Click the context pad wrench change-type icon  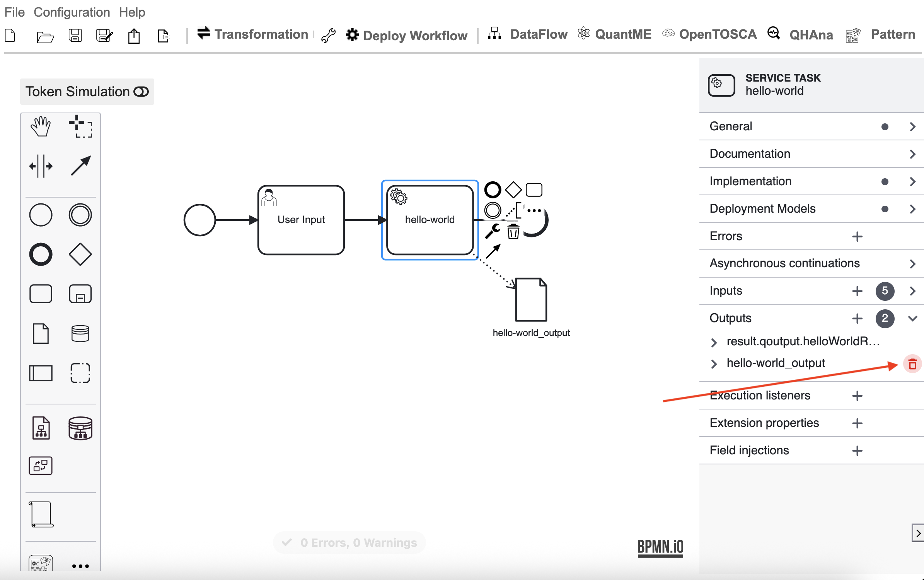pyautogui.click(x=493, y=231)
